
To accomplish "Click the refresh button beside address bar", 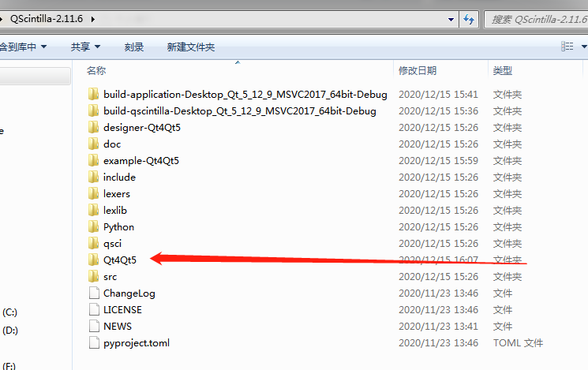I will click(469, 19).
